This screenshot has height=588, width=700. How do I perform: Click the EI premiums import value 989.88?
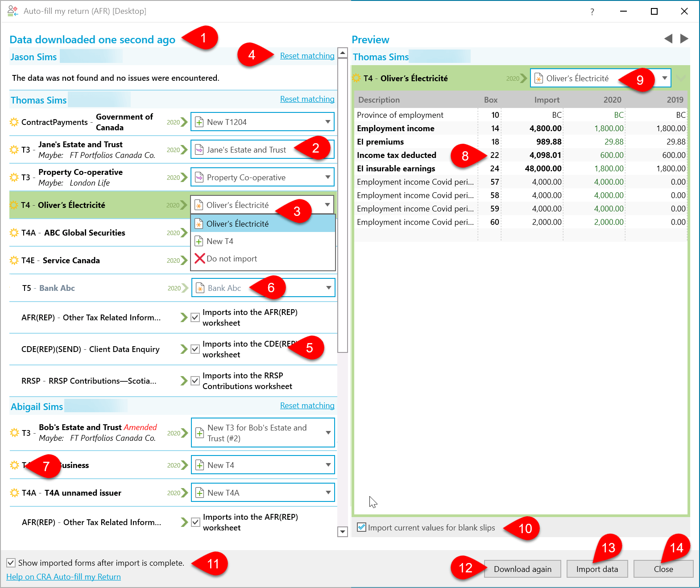tap(549, 141)
